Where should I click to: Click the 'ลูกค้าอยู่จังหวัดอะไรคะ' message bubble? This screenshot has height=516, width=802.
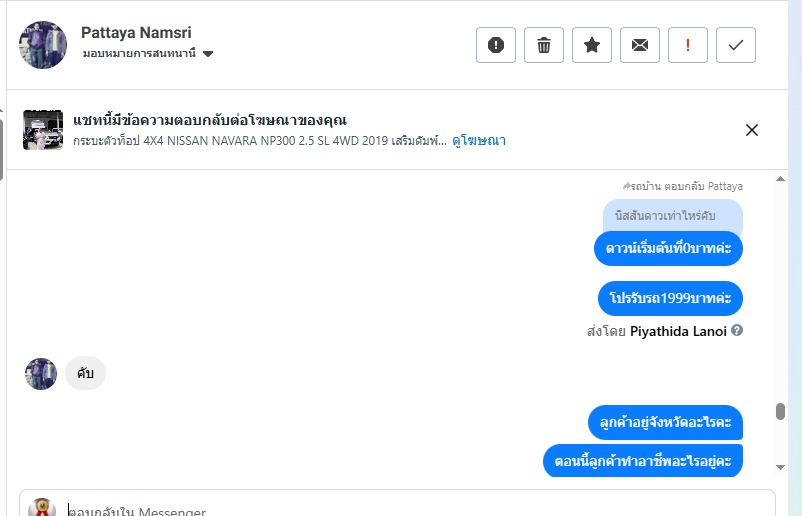pos(665,424)
